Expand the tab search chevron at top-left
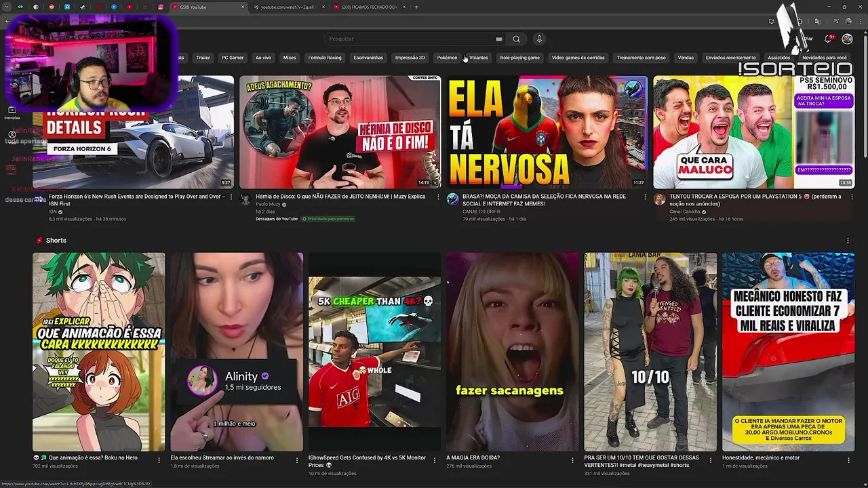868x488 pixels. click(x=6, y=7)
